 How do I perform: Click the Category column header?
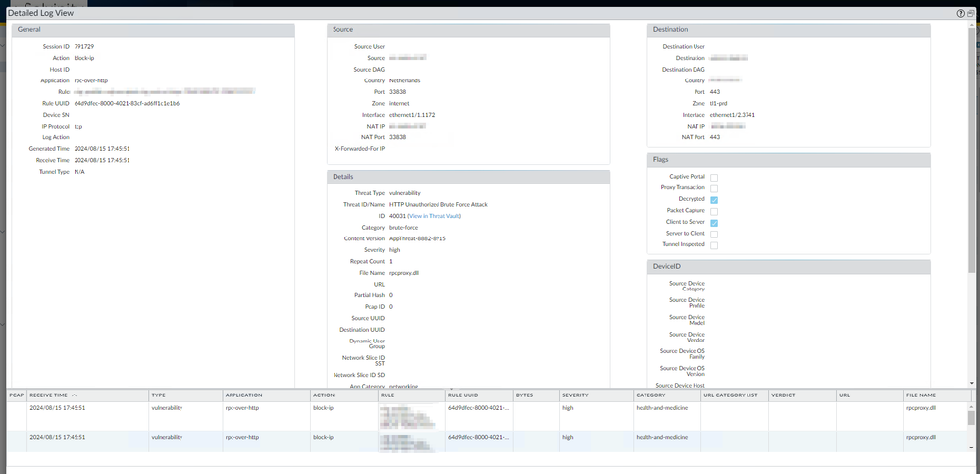click(x=666, y=395)
